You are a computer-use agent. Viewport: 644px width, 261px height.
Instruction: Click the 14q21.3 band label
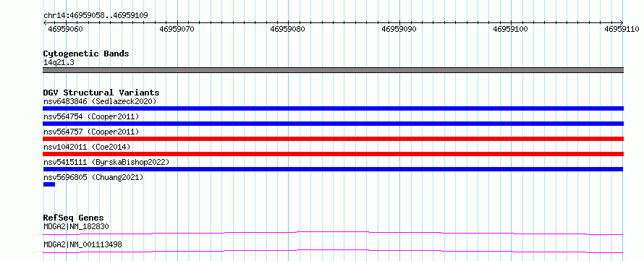pyautogui.click(x=59, y=63)
